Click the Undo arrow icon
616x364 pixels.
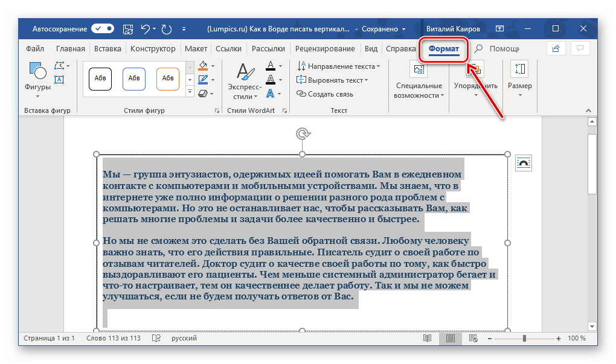pyautogui.click(x=145, y=28)
